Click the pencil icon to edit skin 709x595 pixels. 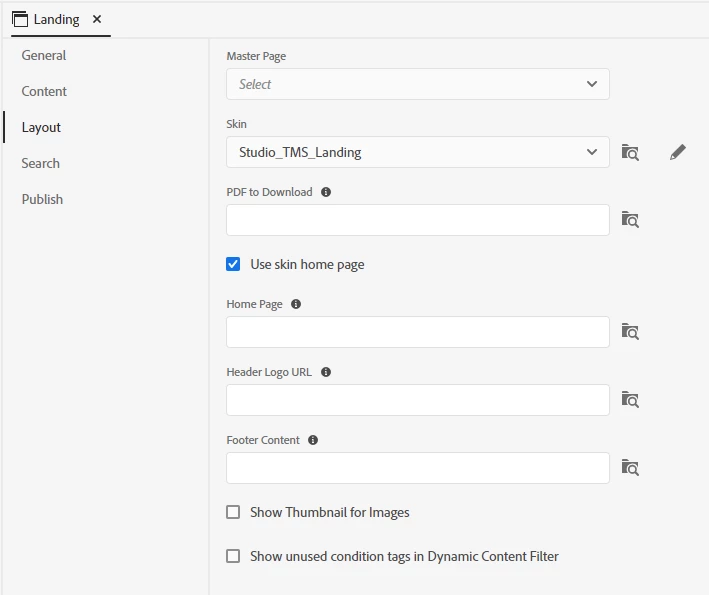678,152
